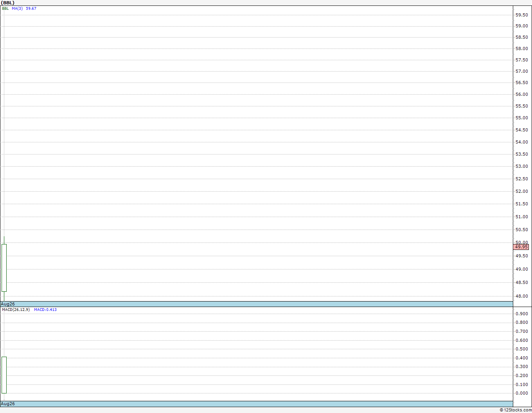The width and height of the screenshot is (532, 413).
Task: Click the (BBL) ticker title
Action: point(8,3)
